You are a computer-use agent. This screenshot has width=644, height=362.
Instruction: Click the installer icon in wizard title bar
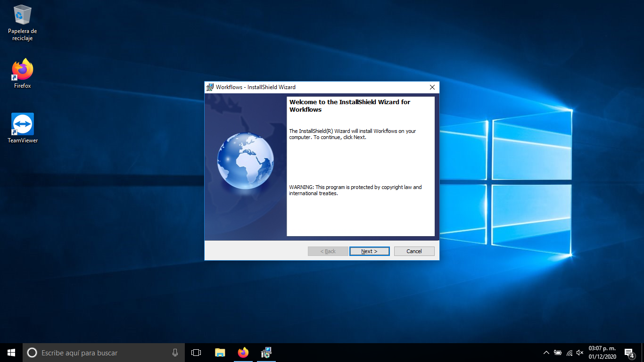[x=210, y=87]
